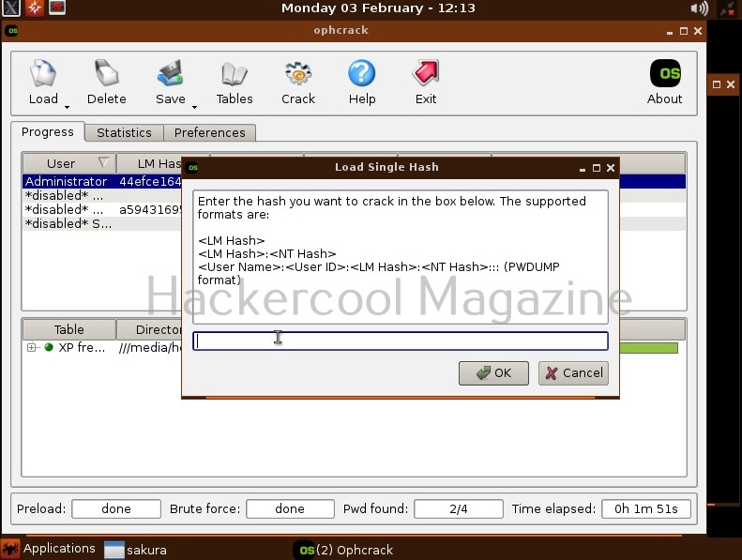The width and height of the screenshot is (742, 560).
Task: Dismiss dialog with the Cancel button
Action: click(x=573, y=373)
